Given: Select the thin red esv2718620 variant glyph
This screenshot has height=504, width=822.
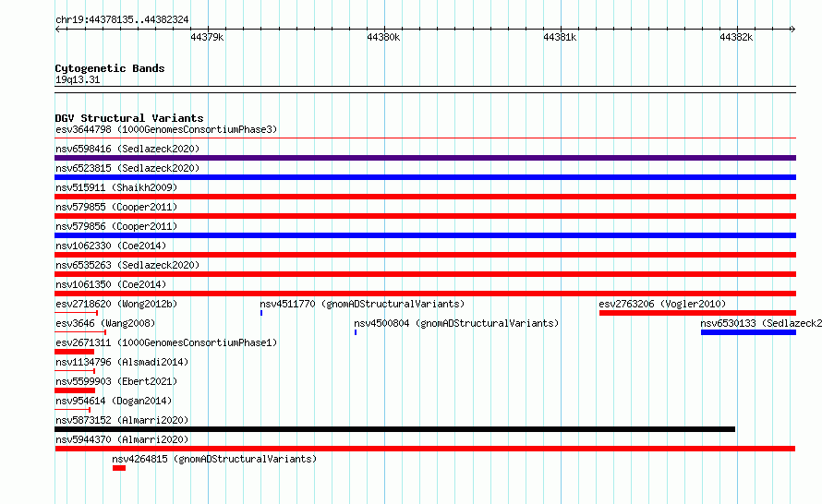Looking at the screenshot, I should click(x=76, y=313).
